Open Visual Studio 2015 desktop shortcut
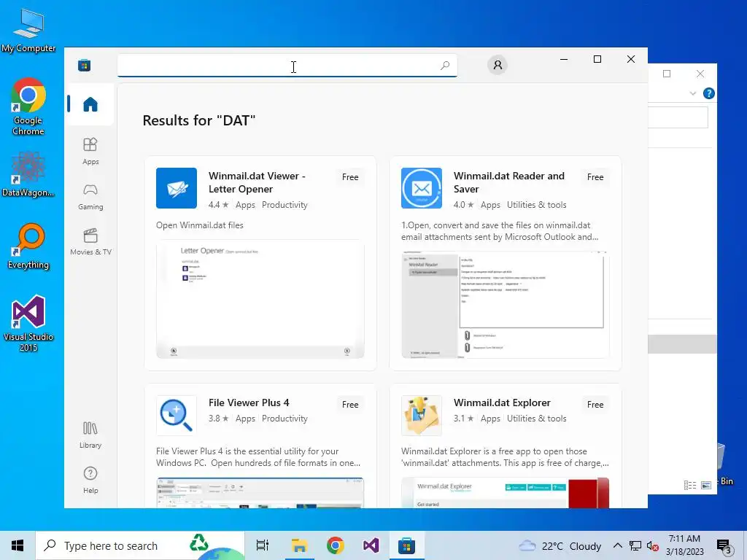747x560 pixels. [28, 324]
